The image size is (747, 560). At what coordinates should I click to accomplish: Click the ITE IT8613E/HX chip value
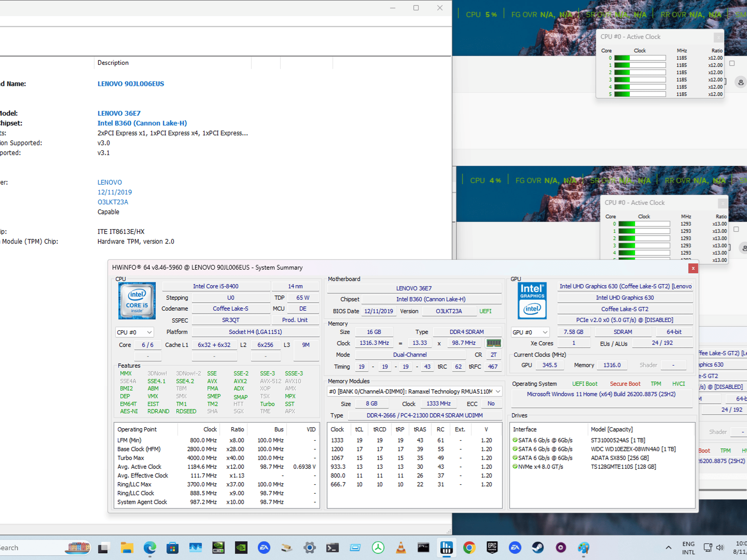[x=121, y=232]
